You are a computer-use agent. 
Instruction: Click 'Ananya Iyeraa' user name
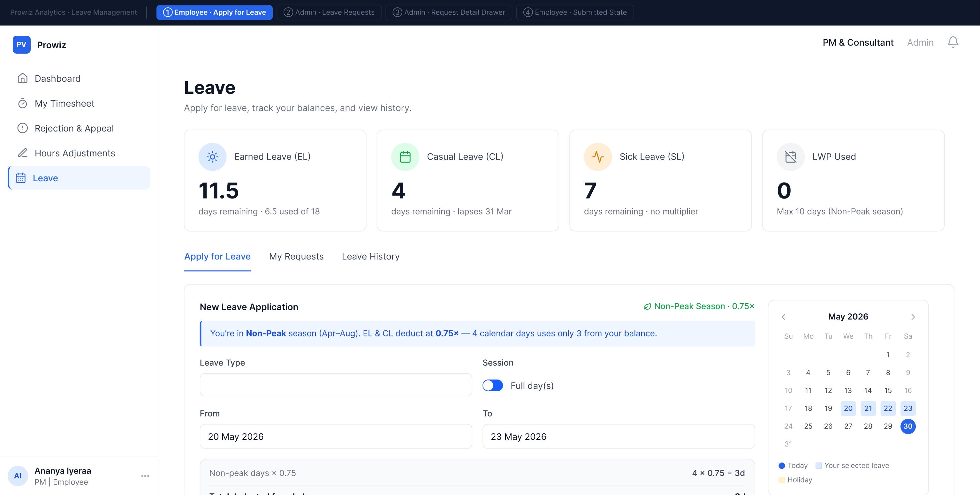(63, 471)
